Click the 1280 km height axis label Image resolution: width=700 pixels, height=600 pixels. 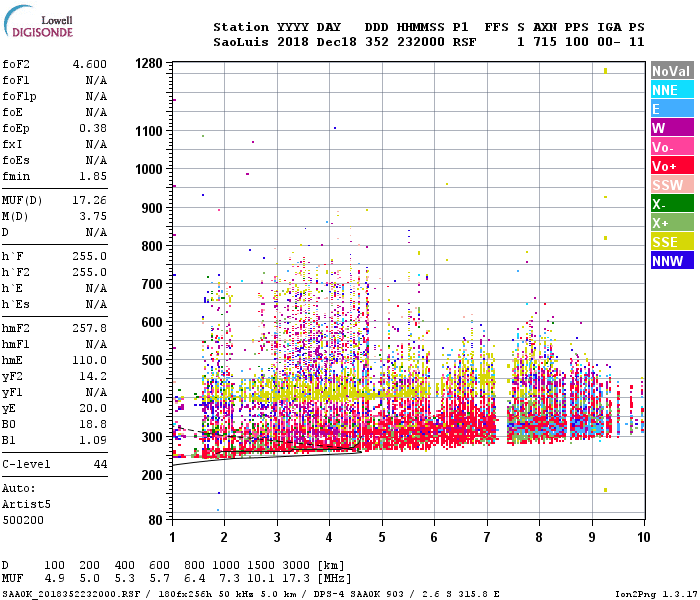pos(149,63)
